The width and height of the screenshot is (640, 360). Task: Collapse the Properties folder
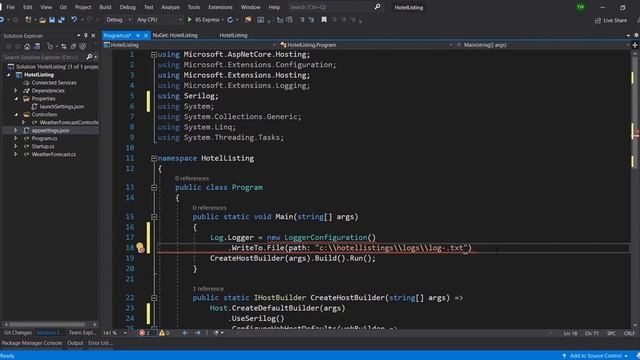click(x=16, y=99)
